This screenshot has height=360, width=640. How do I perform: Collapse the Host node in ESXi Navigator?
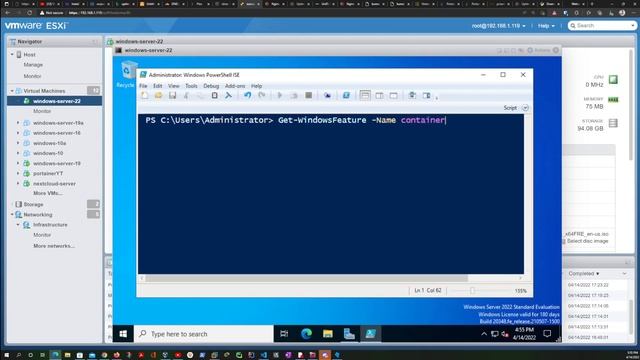[x=12, y=54]
